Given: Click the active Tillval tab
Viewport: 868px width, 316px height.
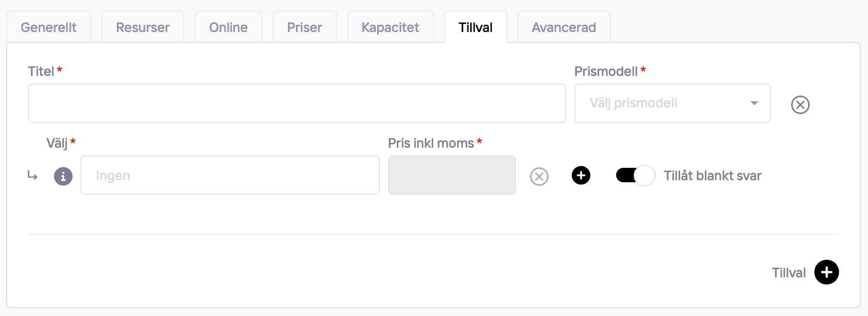Looking at the screenshot, I should coord(475,27).
